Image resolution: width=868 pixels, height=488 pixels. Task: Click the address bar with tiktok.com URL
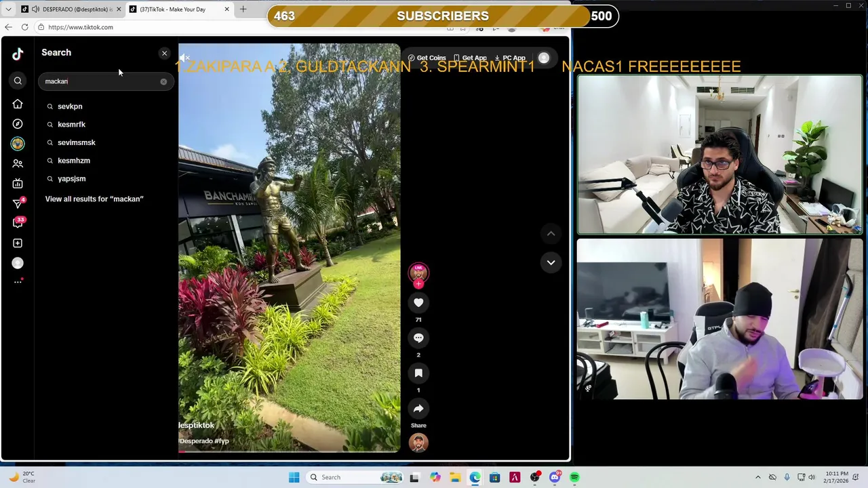pyautogui.click(x=237, y=27)
